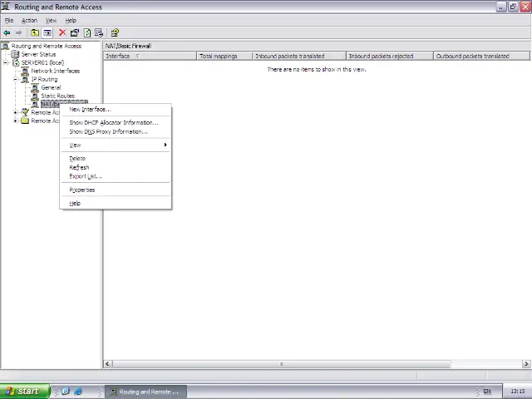The width and height of the screenshot is (532, 399).
Task: Click the Refresh toolbar icon
Action: (86, 32)
